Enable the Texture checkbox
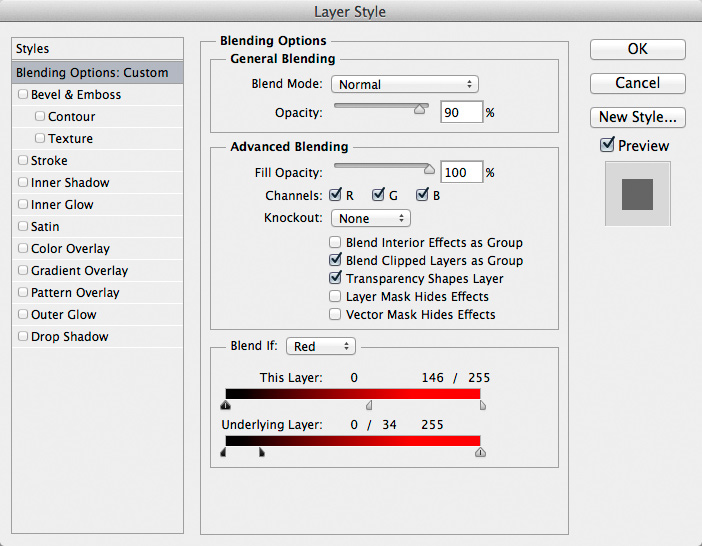The image size is (702, 546). pos(39,138)
